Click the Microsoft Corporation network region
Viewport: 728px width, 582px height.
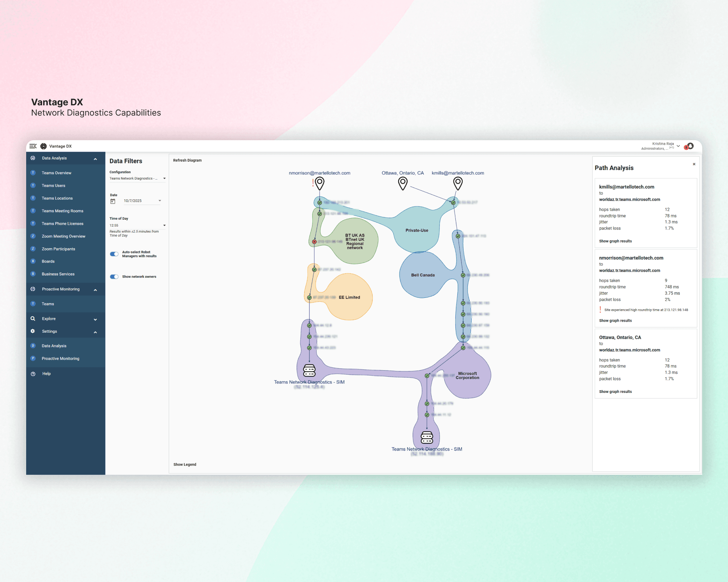468,375
